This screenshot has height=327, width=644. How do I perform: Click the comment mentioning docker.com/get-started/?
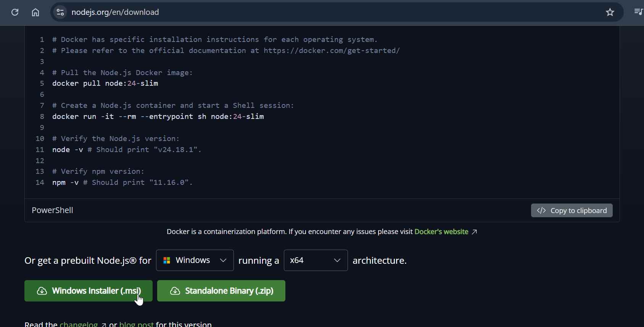tap(226, 51)
